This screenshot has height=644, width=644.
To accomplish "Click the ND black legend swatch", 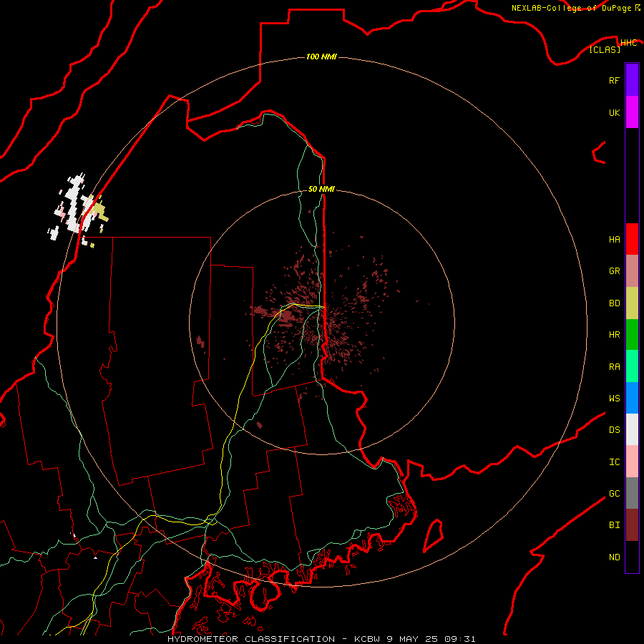I will (632, 557).
